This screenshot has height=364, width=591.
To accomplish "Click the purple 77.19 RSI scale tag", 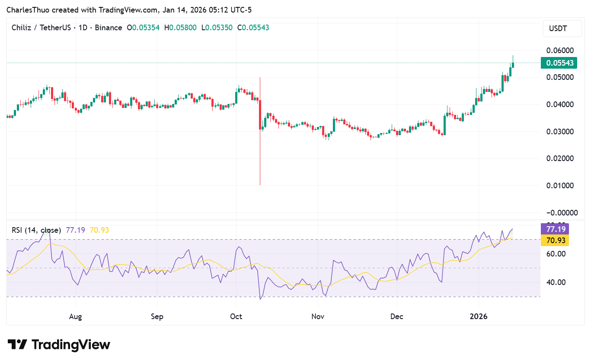I will click(x=555, y=229).
